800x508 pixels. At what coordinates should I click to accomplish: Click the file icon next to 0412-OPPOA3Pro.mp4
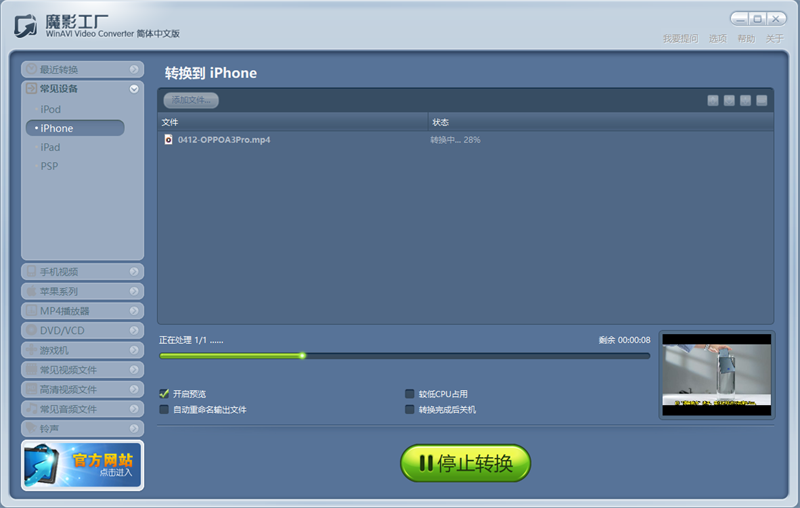(x=168, y=139)
